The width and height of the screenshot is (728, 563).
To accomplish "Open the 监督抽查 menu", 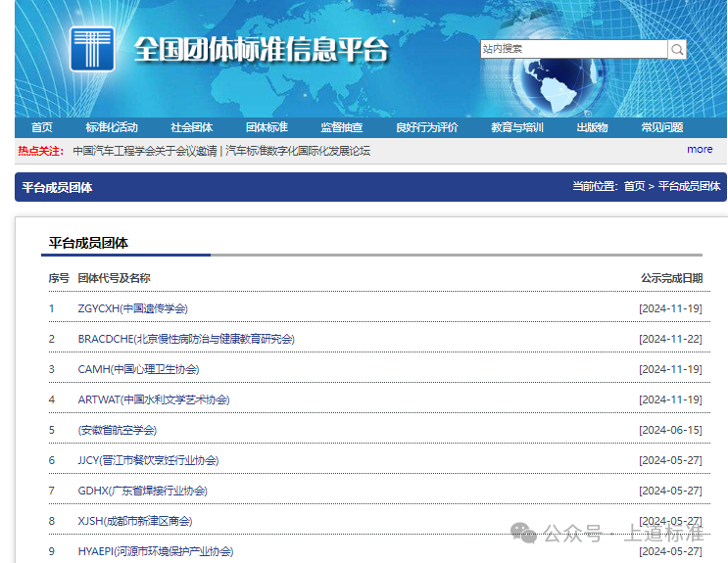I will click(x=342, y=127).
